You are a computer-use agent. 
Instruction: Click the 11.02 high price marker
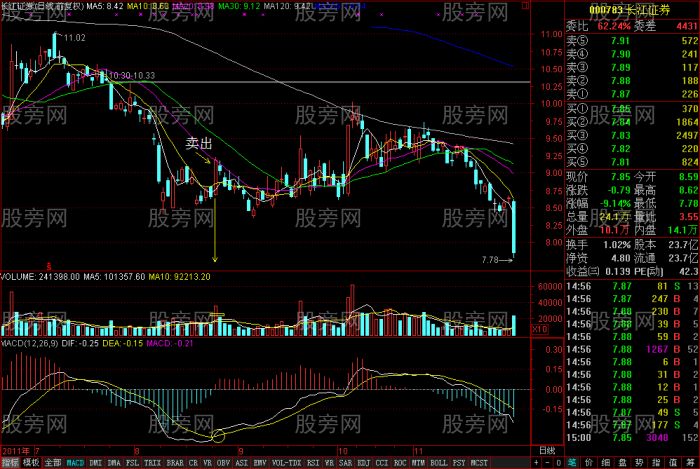click(75, 38)
